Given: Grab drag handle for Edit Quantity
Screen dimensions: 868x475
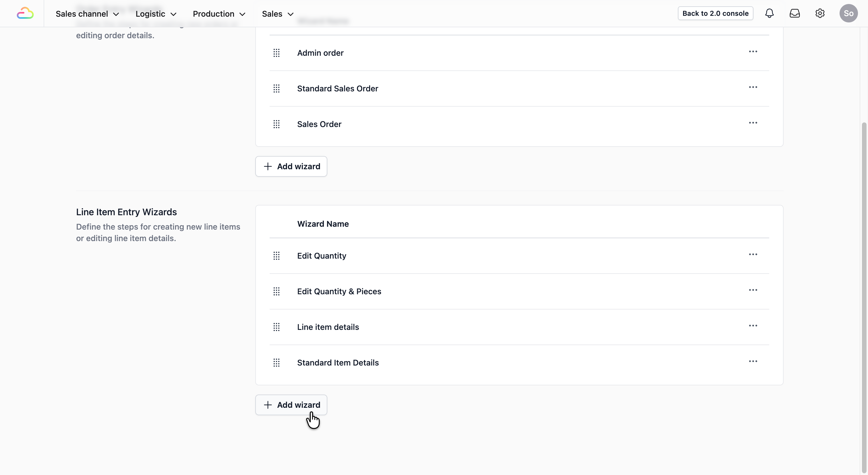Looking at the screenshot, I should 276,256.
